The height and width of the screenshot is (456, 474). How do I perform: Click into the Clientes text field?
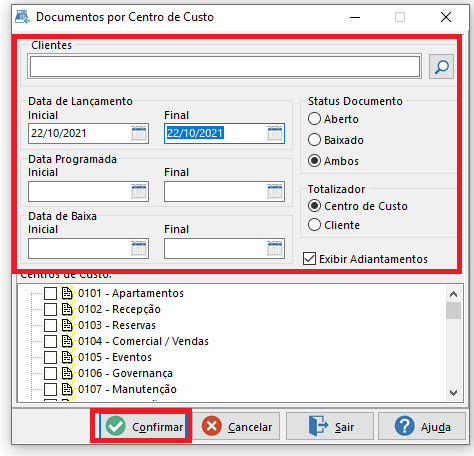pyautogui.click(x=225, y=66)
